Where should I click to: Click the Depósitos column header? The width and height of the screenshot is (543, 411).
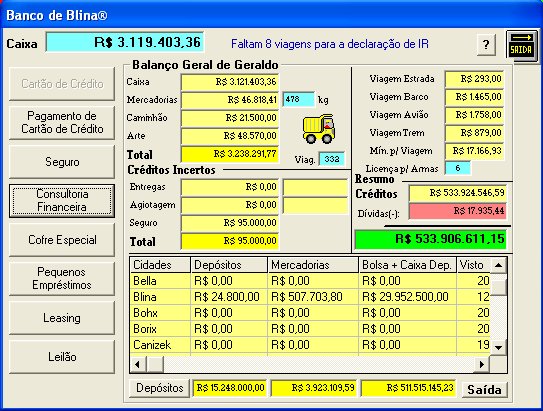(x=229, y=265)
